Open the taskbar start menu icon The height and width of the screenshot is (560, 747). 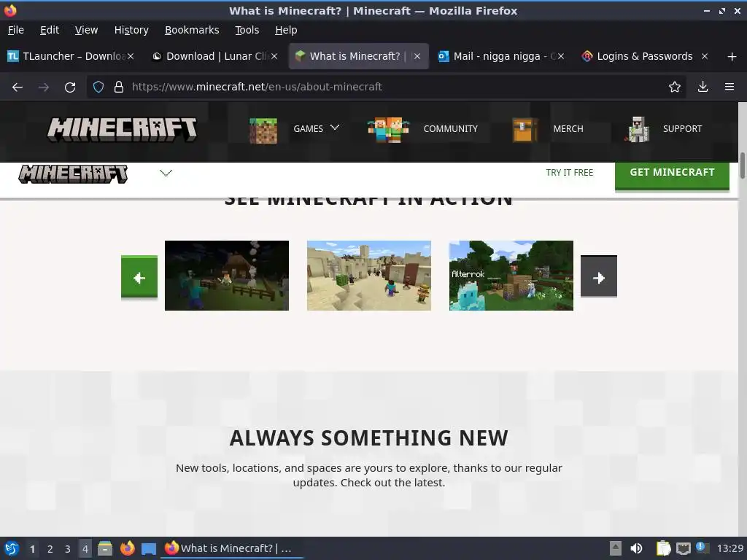(12, 548)
